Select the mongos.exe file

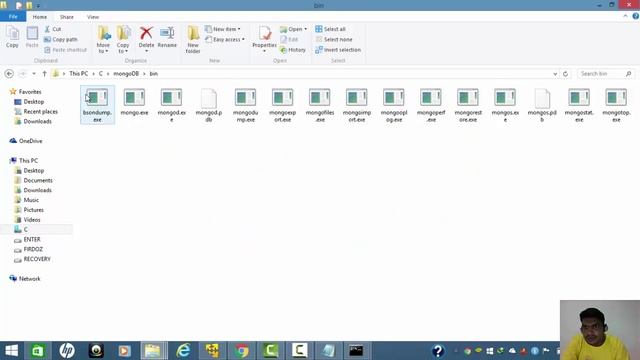point(505,105)
